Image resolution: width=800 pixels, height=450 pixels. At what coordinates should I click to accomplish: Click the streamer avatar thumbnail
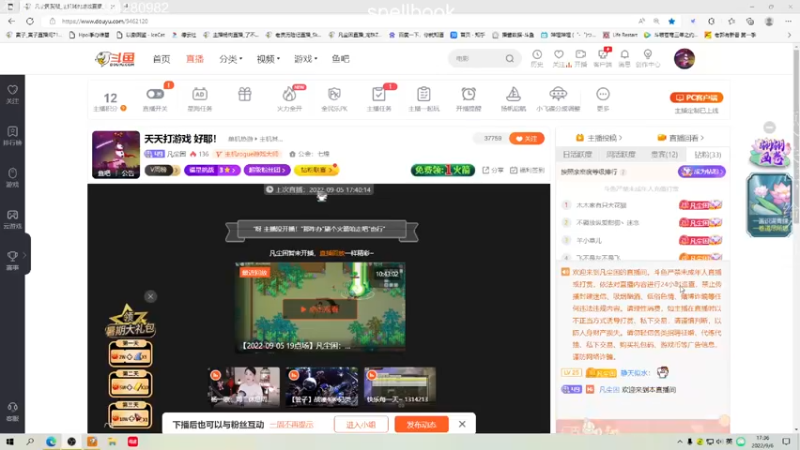(x=116, y=155)
